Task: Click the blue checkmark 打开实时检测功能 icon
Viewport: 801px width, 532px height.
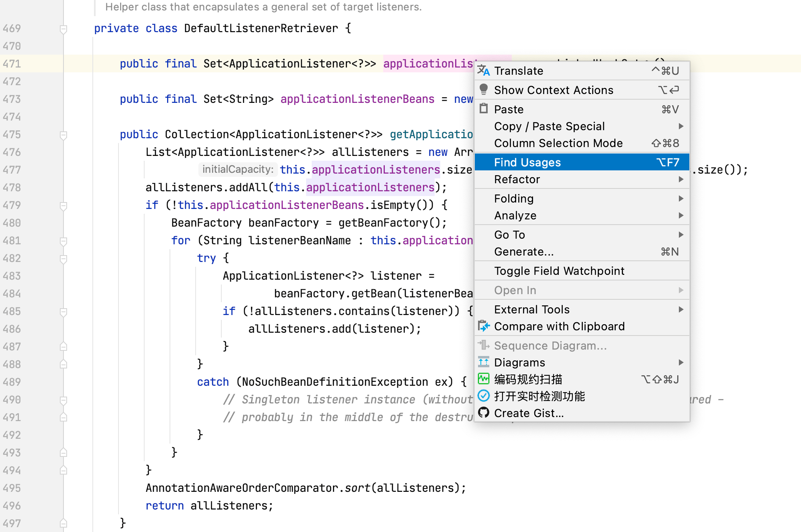Action: [484, 396]
